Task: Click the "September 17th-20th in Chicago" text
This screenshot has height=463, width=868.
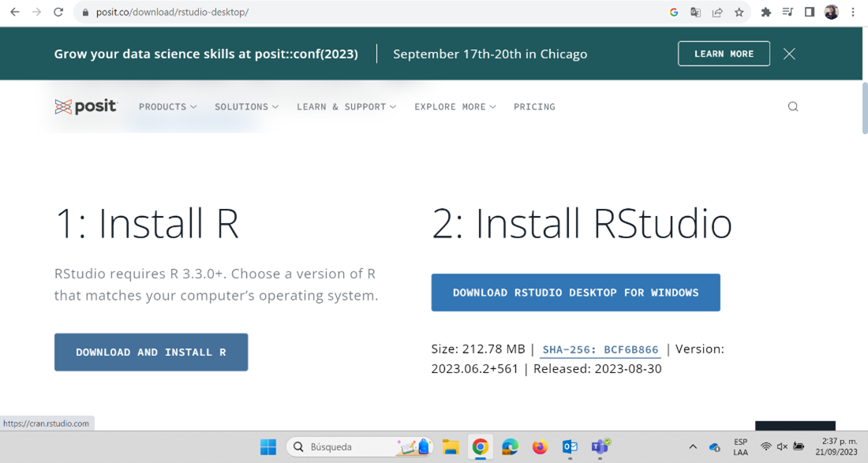Action: pos(490,54)
